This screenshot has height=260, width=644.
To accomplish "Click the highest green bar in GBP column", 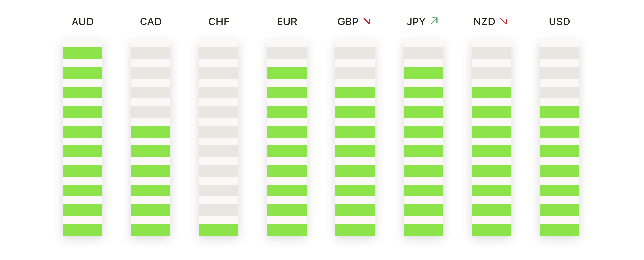I will coord(355,92).
